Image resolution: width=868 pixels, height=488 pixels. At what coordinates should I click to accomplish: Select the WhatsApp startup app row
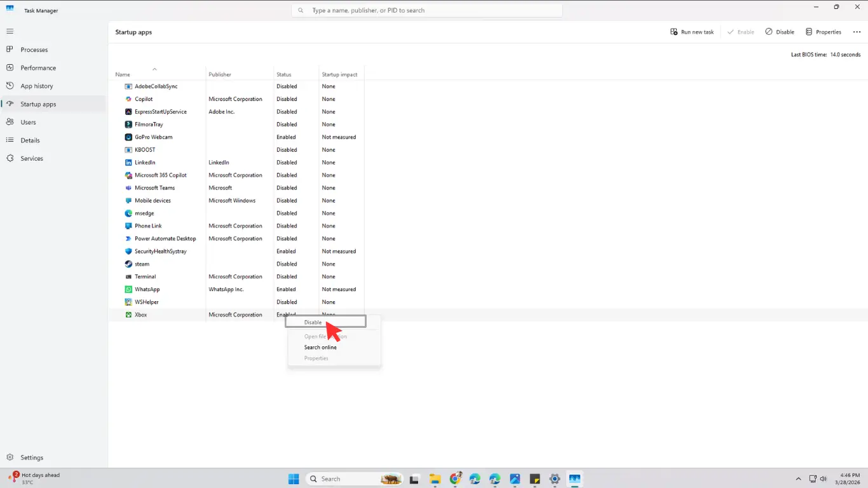coord(147,289)
